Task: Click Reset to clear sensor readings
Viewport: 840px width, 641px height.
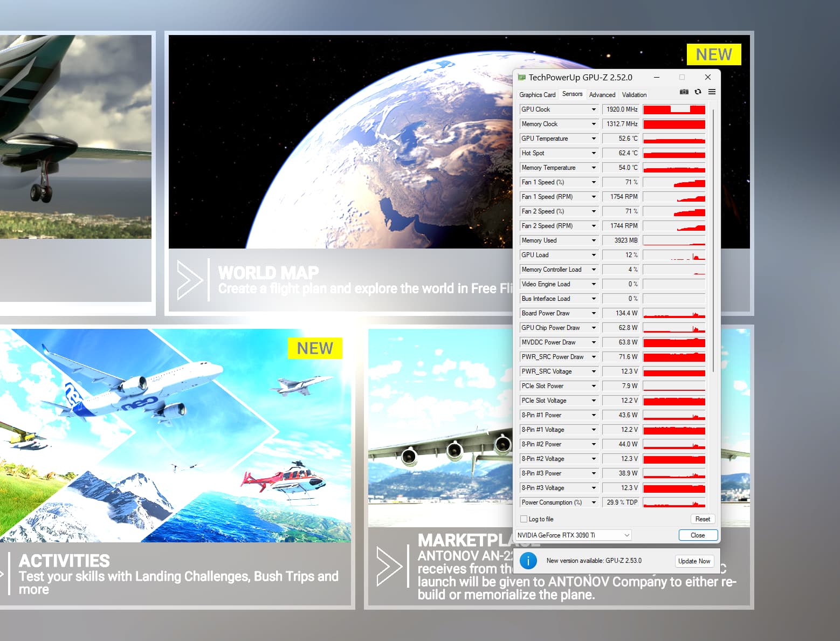Action: [703, 519]
